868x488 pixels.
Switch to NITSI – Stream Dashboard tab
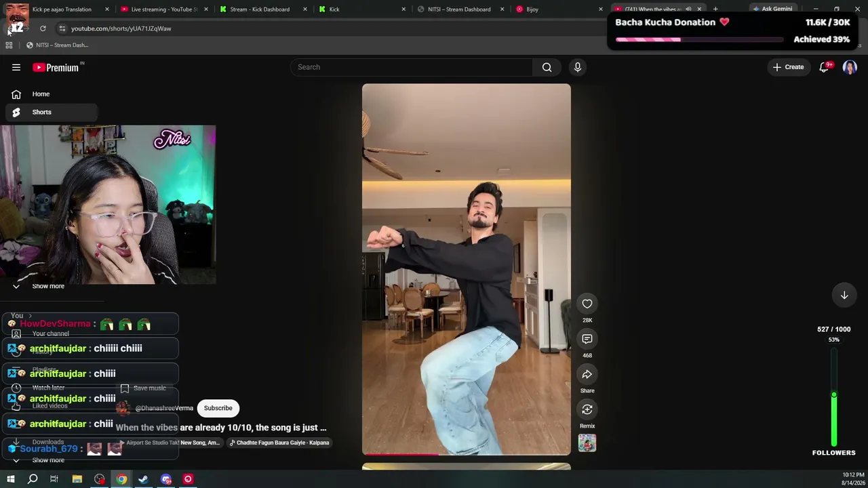(460, 9)
